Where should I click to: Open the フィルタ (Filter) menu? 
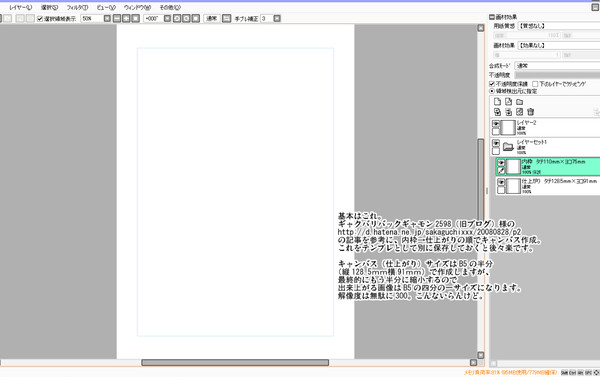pos(77,8)
